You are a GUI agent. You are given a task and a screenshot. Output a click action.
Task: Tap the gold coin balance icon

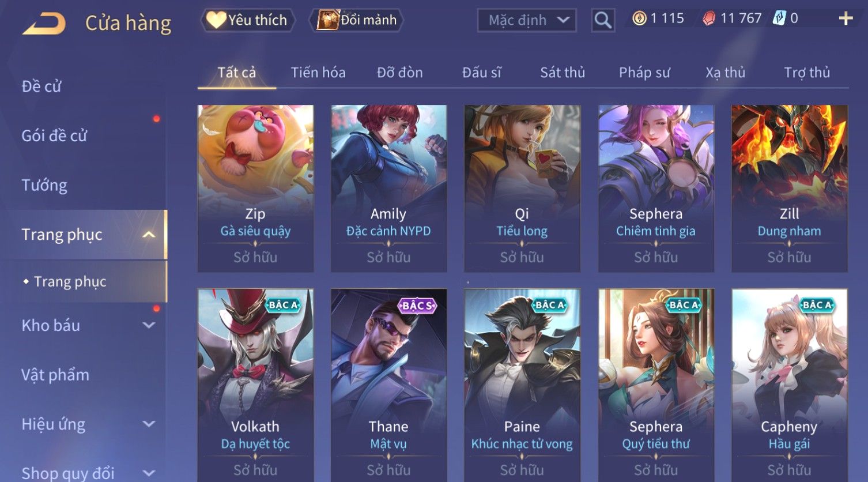click(x=639, y=18)
